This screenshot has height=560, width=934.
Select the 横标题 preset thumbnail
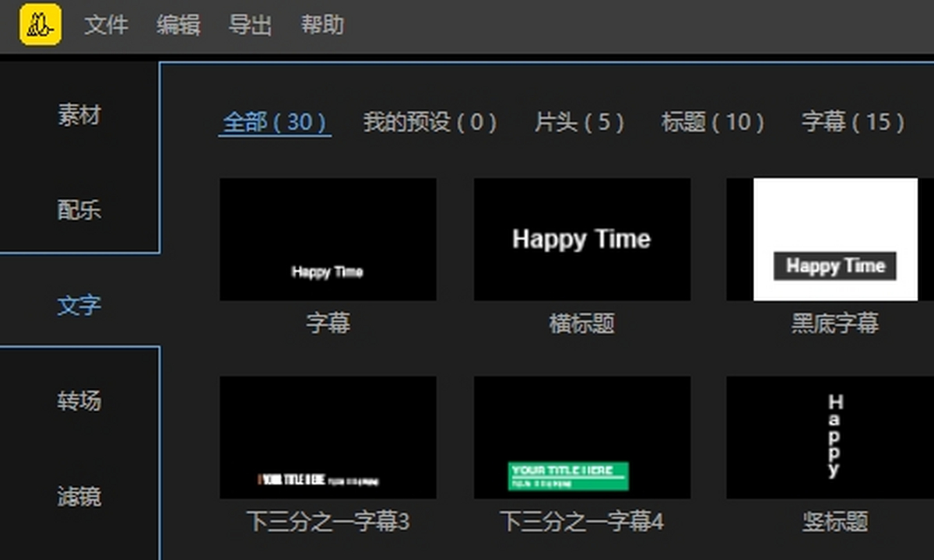click(581, 240)
